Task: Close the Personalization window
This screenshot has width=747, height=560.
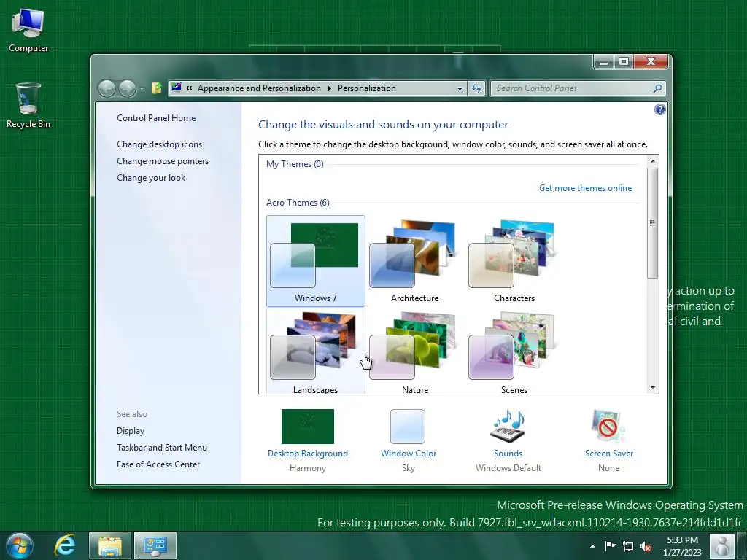Action: (651, 62)
